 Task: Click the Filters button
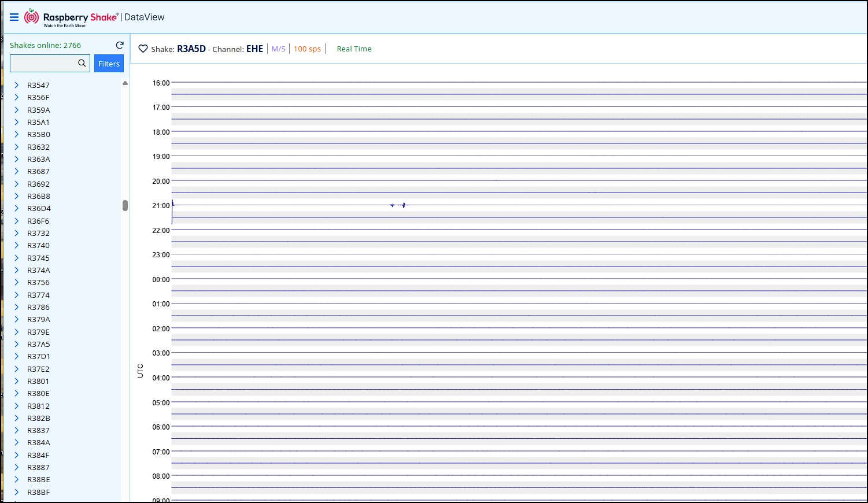click(109, 64)
